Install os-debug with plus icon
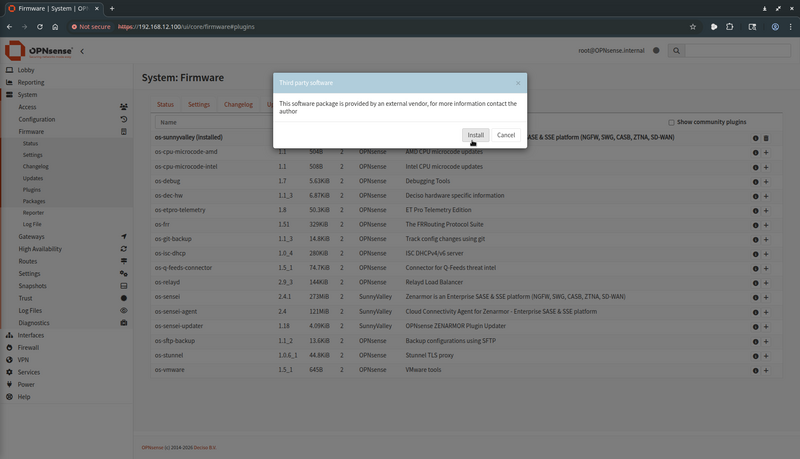Screen dimensions: 800x459 [x=766, y=182]
